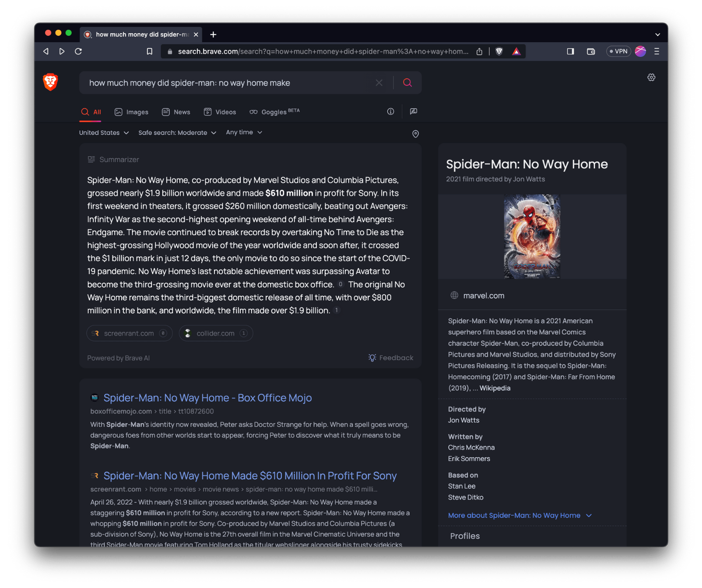Clear the search query with X
This screenshot has width=702, height=588.
click(379, 83)
